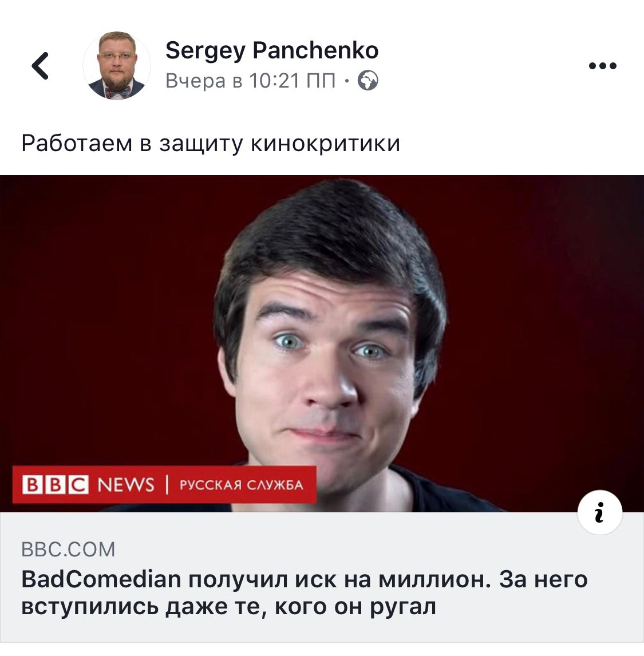The image size is (644, 656).
Task: Click the BBC.COM source domain
Action: [68, 550]
